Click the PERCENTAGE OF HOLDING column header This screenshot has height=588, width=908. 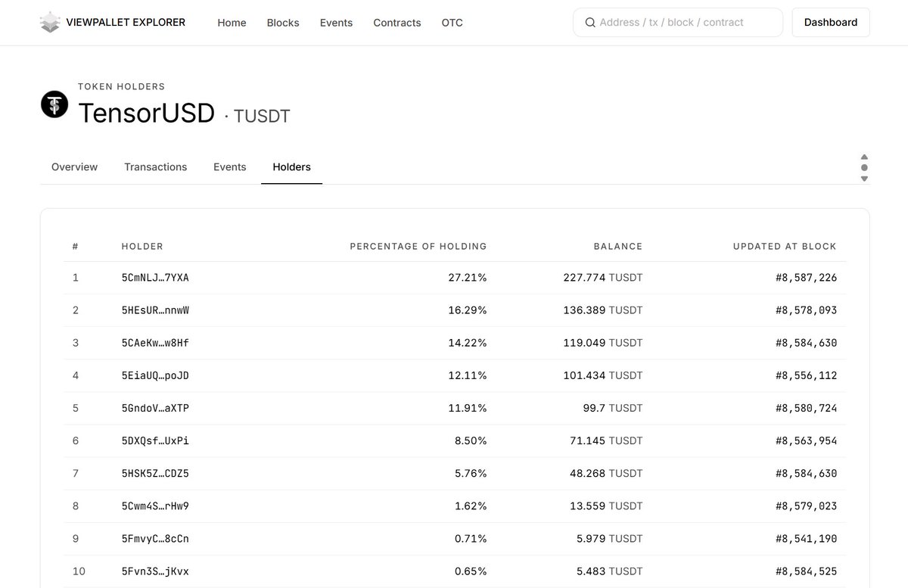[x=418, y=246]
